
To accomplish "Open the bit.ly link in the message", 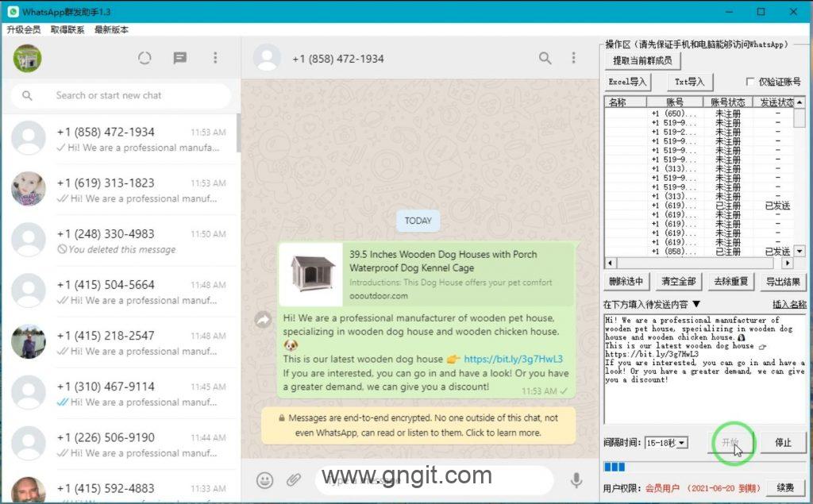I will (513, 359).
